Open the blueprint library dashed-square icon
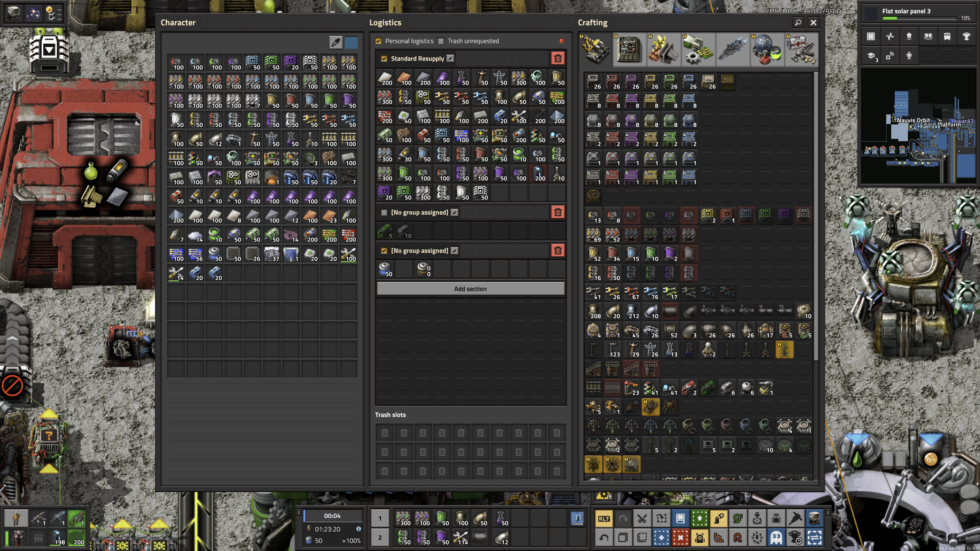Screen dimensions: 980x551 (871, 36)
